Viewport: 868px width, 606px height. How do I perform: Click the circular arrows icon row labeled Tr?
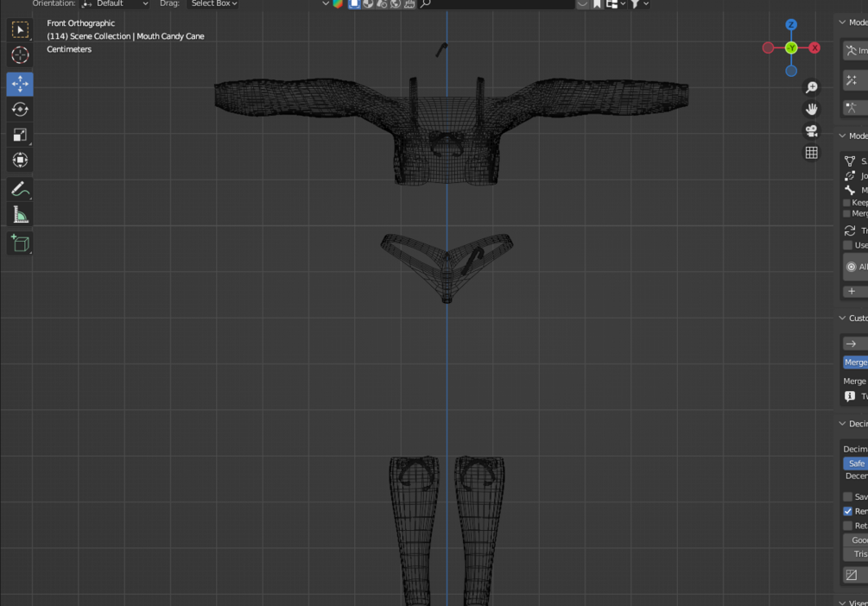(x=855, y=230)
